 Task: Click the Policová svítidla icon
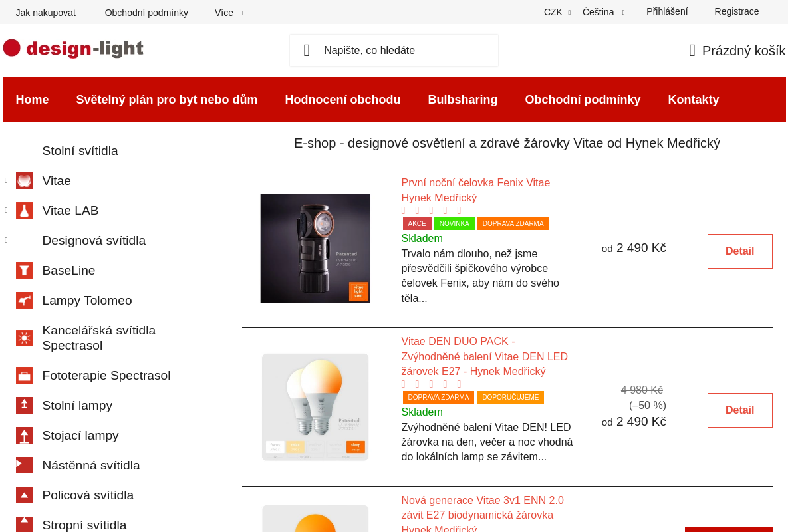(x=24, y=495)
